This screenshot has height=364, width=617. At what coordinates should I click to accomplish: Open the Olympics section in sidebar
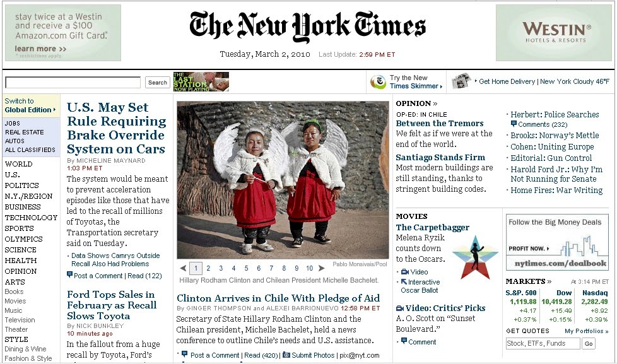coord(23,239)
